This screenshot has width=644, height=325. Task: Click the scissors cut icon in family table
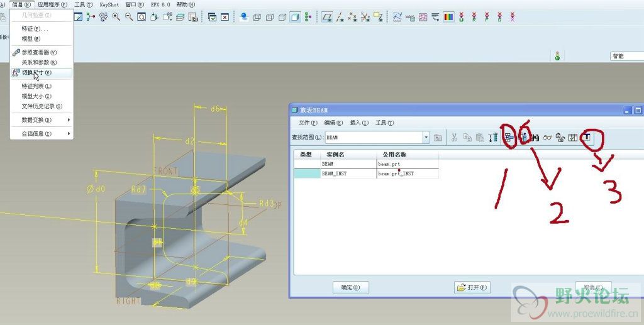(454, 138)
